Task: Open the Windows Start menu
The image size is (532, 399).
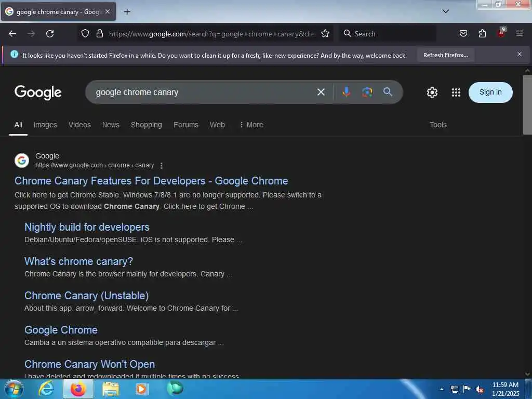Action: (x=14, y=389)
